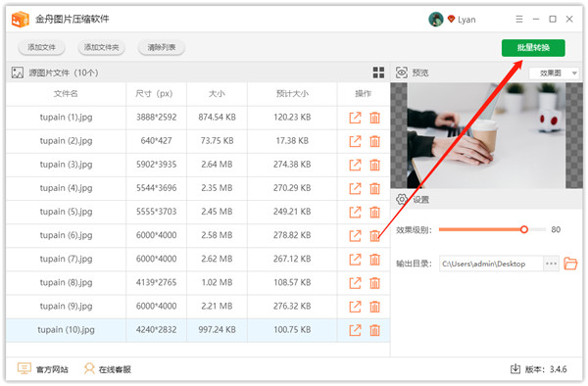This screenshot has height=386, width=588.
Task: Open output folder via orange folder icon
Action: pyautogui.click(x=570, y=264)
